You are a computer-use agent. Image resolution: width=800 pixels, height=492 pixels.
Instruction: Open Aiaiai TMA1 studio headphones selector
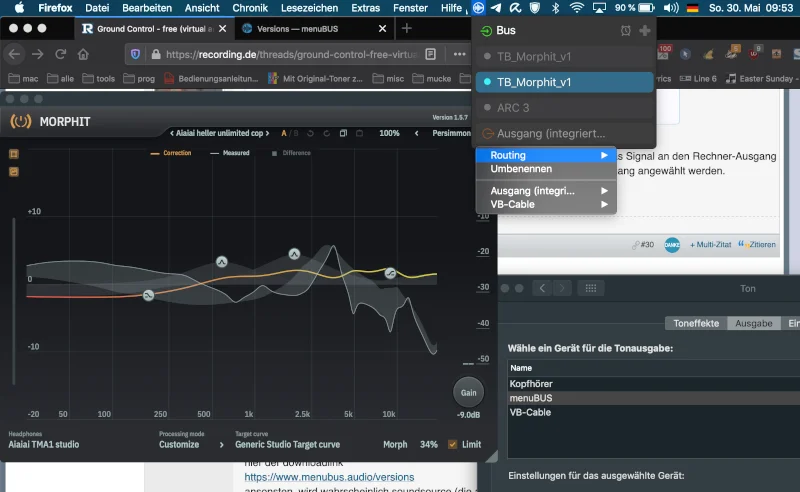44,445
